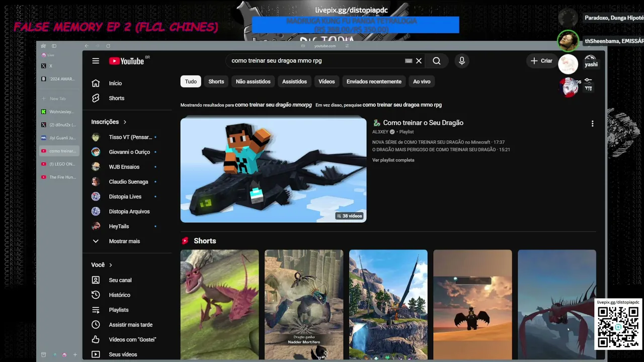Expand the Você section chevron
The height and width of the screenshot is (362, 644).
[111, 265]
